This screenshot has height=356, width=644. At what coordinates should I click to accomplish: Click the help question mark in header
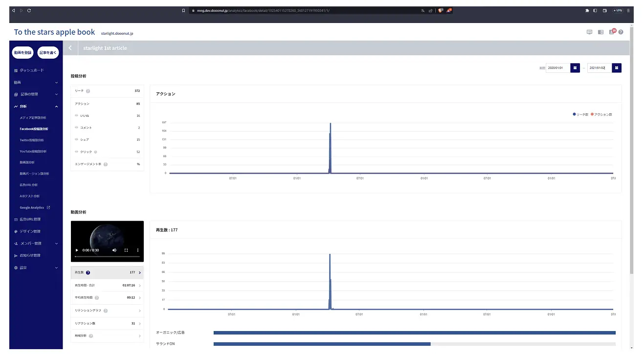tap(621, 32)
